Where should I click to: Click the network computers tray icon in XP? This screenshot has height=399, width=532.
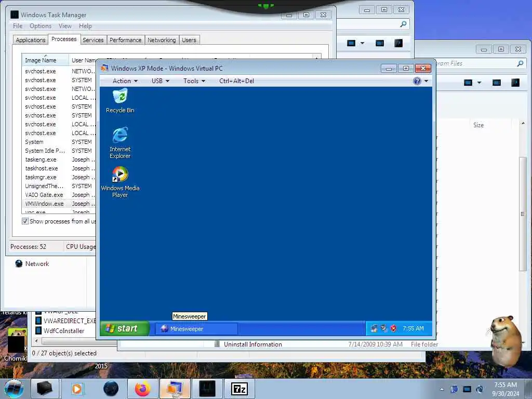(374, 328)
